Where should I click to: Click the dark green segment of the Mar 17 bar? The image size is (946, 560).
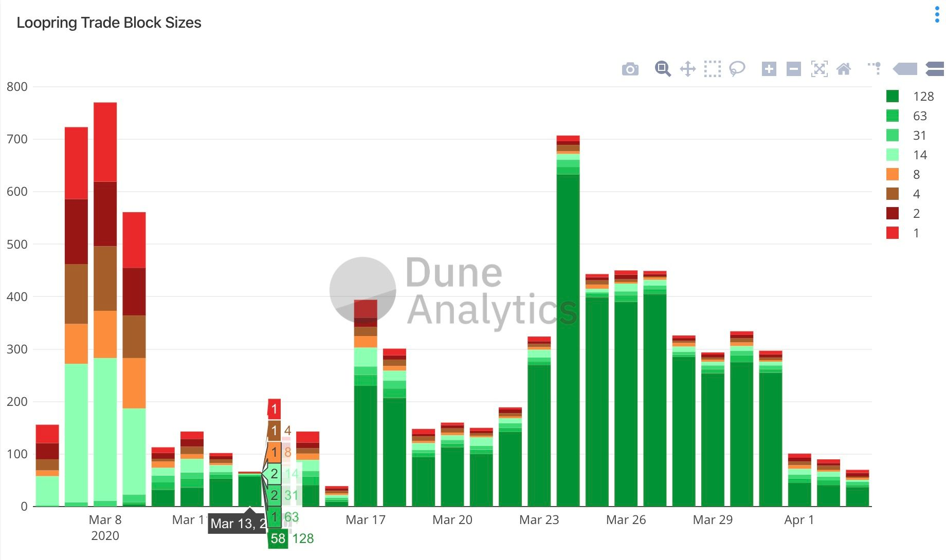click(x=366, y=446)
